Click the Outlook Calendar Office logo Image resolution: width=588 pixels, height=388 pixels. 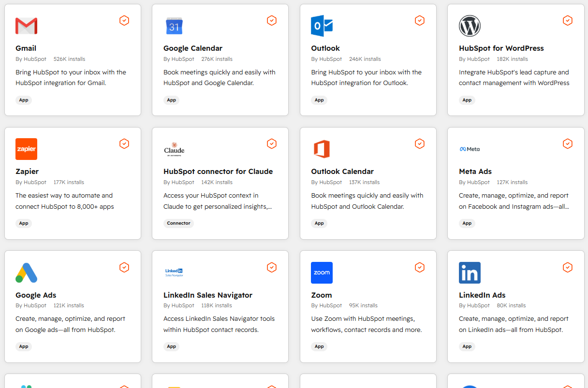(322, 149)
